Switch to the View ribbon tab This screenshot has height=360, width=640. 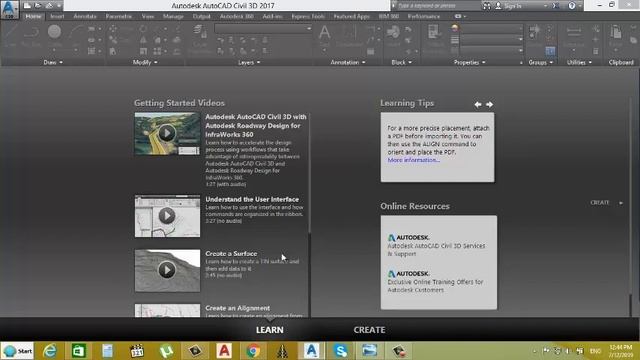[x=148, y=16]
